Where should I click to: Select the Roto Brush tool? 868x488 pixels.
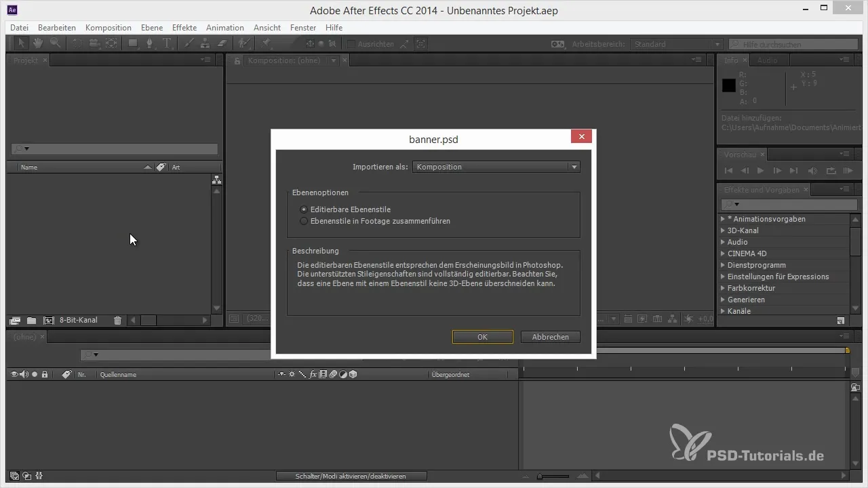tap(245, 44)
